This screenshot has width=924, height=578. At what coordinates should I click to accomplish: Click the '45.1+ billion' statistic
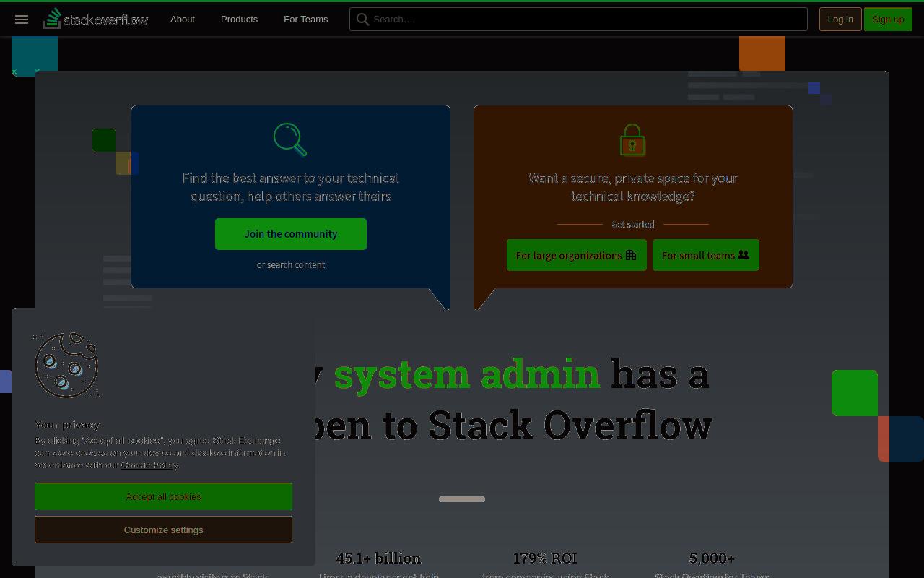click(x=378, y=558)
